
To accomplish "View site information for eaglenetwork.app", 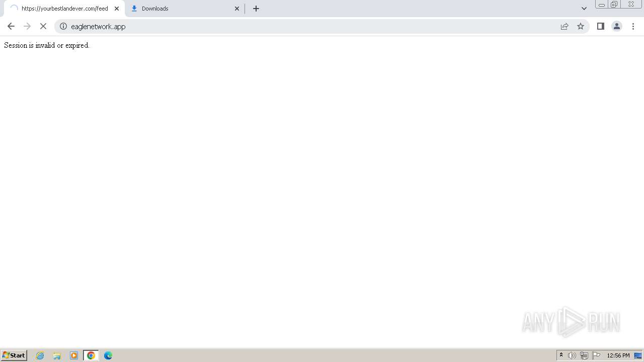I will coord(63,26).
